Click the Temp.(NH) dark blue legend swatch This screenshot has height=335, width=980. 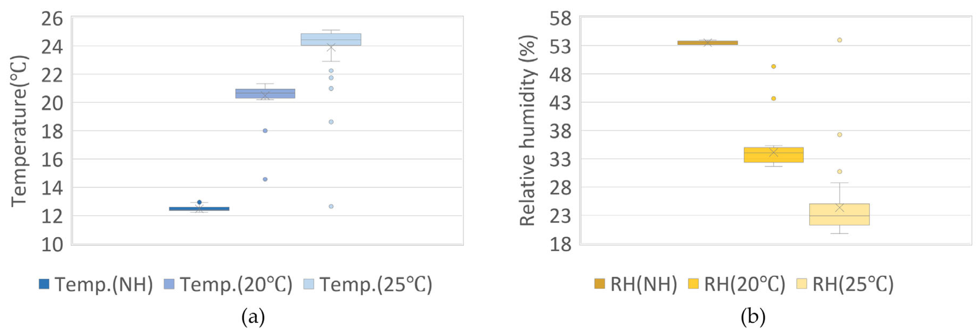pyautogui.click(x=44, y=284)
